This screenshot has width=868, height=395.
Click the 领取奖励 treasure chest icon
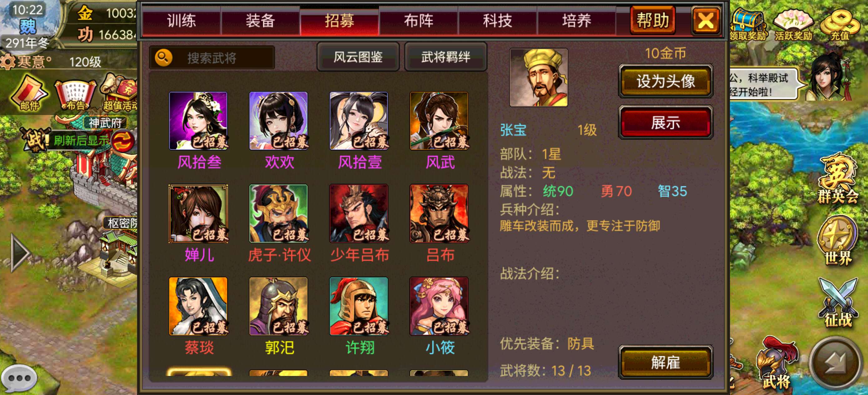pyautogui.click(x=748, y=24)
